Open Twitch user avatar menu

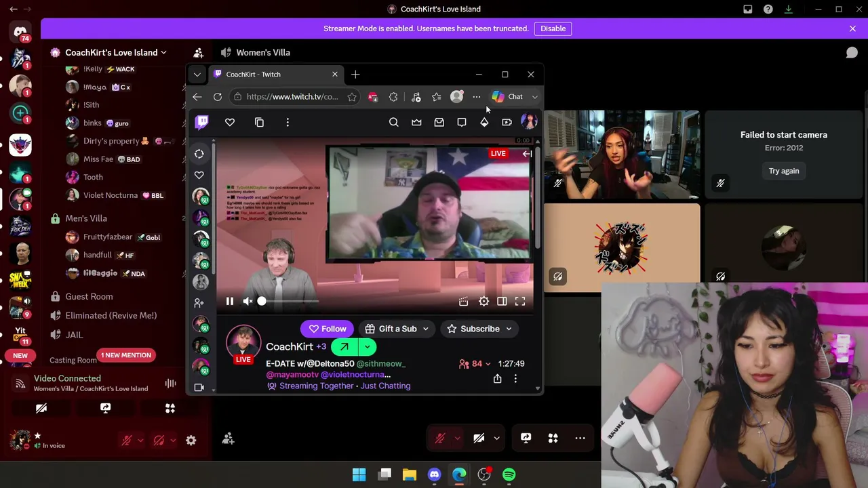coord(529,122)
